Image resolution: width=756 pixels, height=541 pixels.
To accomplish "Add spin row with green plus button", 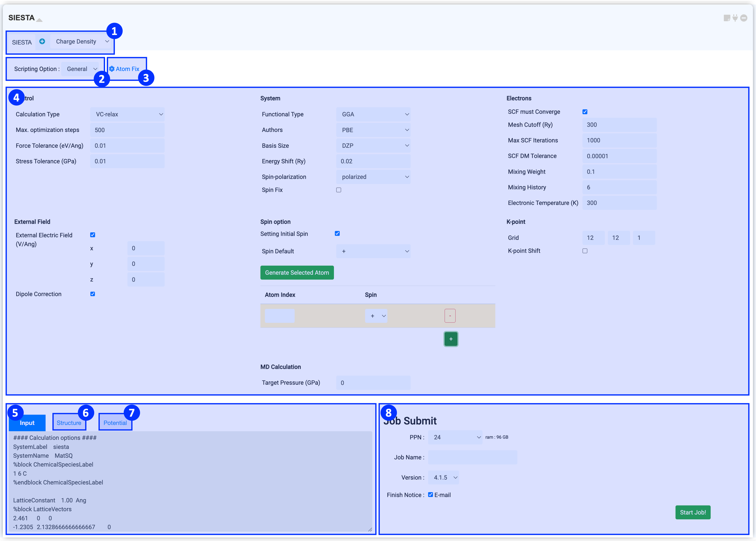I will tap(451, 339).
